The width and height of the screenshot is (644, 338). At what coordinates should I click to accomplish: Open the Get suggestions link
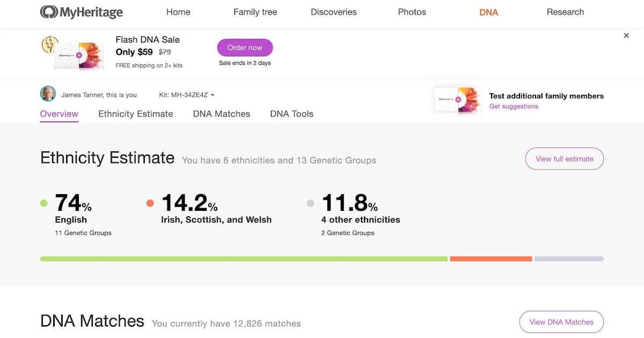(514, 107)
